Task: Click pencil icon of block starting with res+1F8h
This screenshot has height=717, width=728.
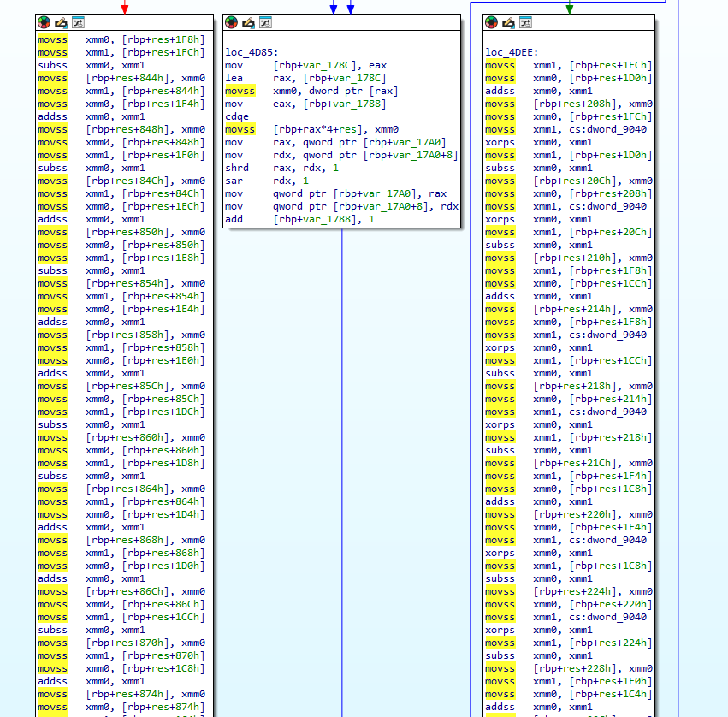Action: [61, 22]
